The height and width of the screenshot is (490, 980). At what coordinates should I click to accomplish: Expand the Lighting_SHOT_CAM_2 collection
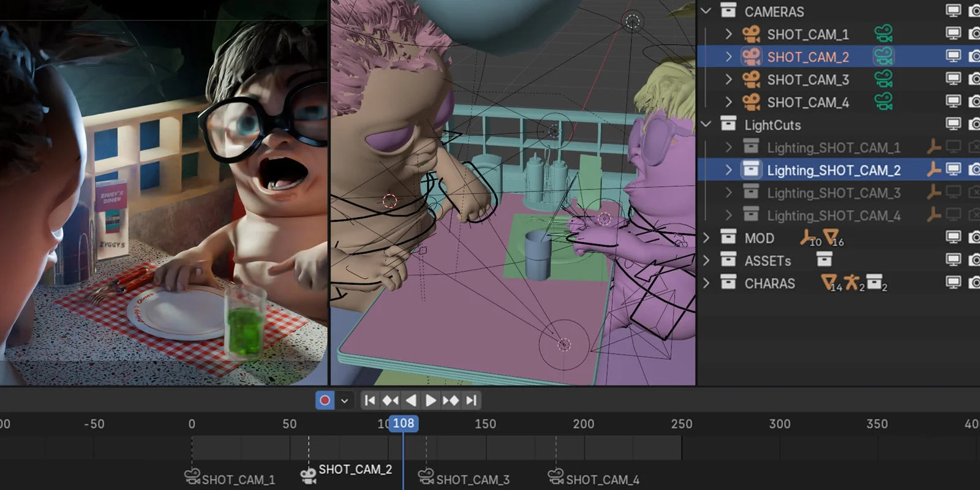pos(728,170)
